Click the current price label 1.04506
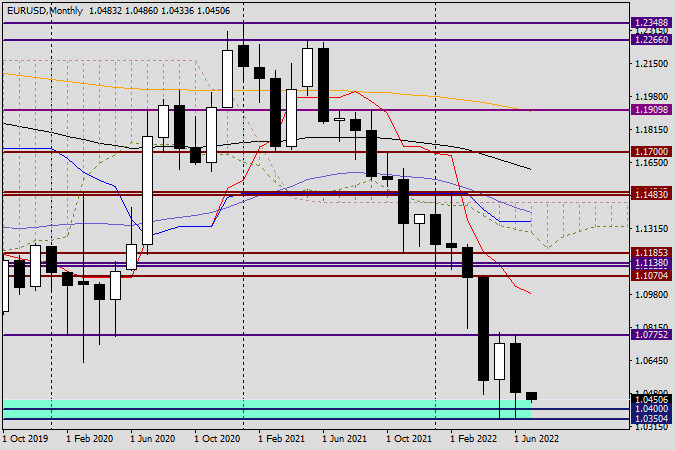The width and height of the screenshot is (675, 450). (652, 400)
